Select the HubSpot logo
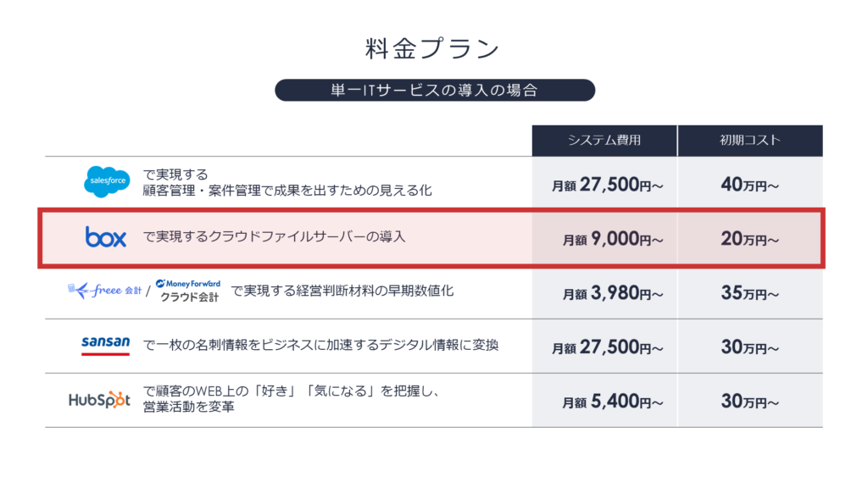 pos(100,400)
